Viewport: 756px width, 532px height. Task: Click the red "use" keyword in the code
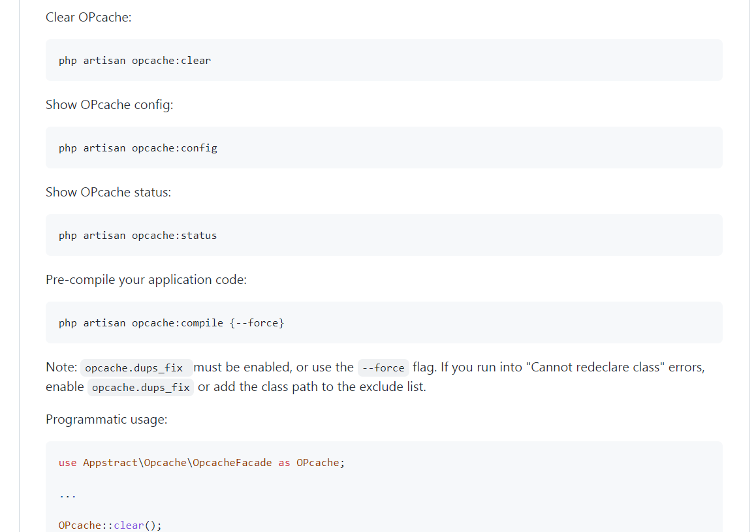(67, 463)
